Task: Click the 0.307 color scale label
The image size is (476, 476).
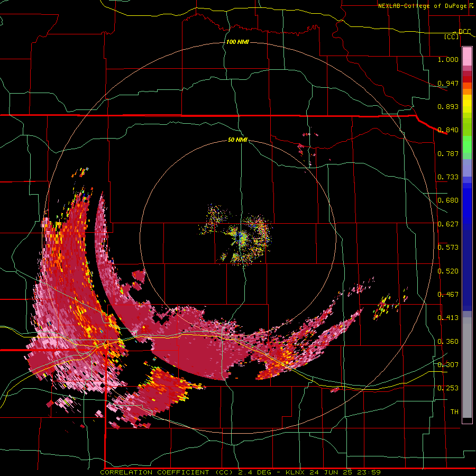Action: (448, 365)
